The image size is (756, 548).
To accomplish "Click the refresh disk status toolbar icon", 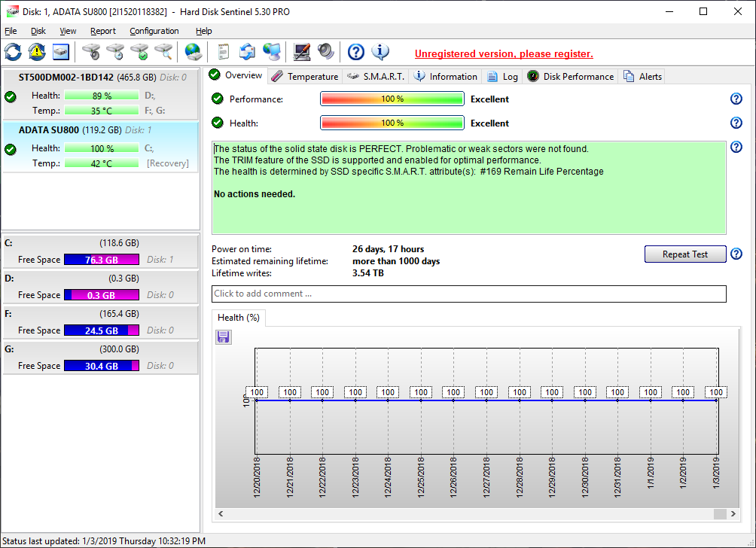I will [x=14, y=52].
